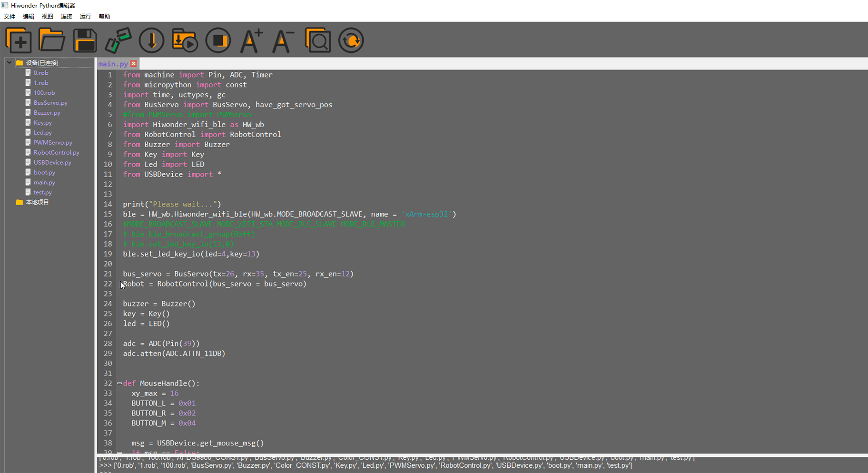Click the Download to device arrow icon
This screenshot has width=868, height=473.
tap(151, 40)
